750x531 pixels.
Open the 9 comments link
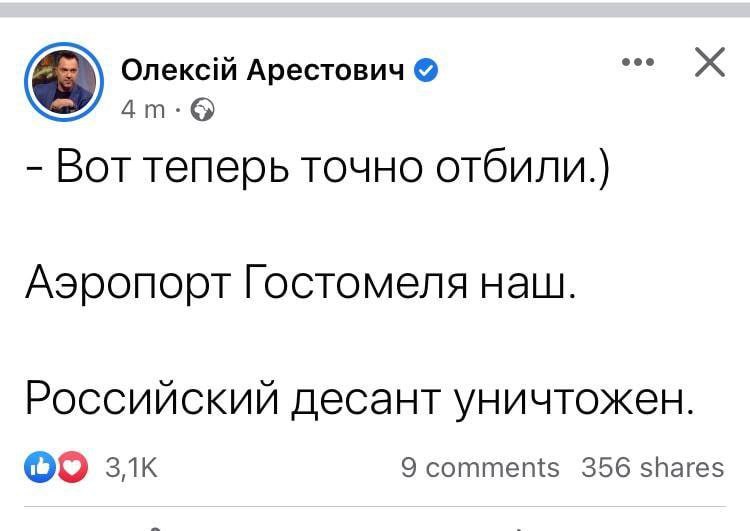[x=480, y=467]
